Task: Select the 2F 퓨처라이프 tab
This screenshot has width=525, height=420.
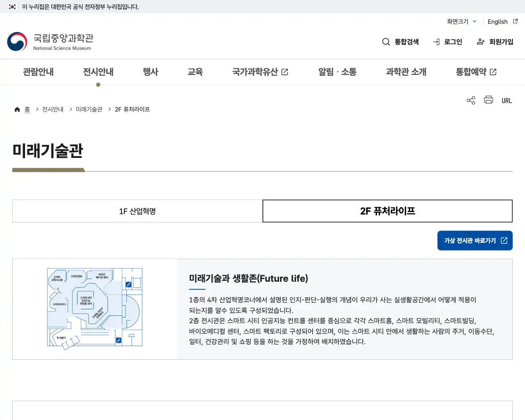Action: coord(387,211)
